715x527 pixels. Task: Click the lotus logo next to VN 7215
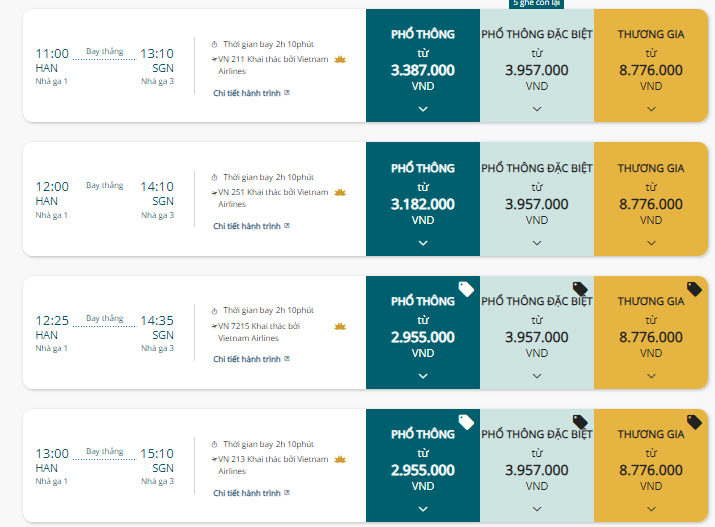(340, 326)
